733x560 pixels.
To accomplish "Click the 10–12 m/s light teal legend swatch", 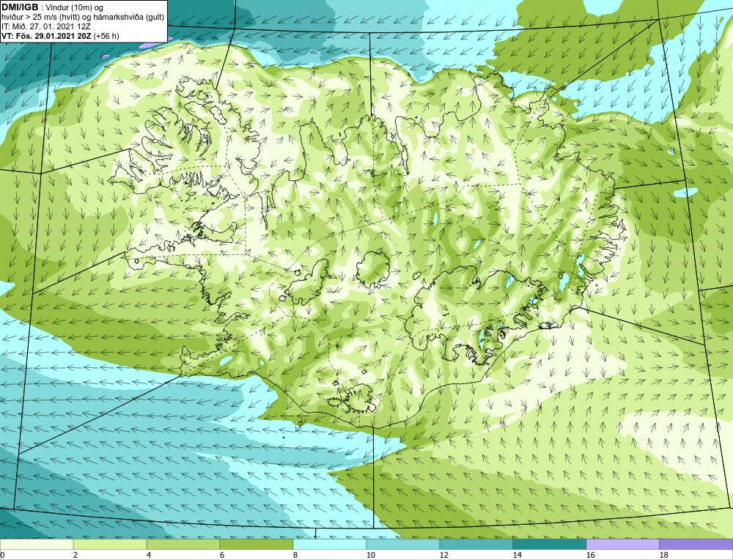I will point(403,545).
